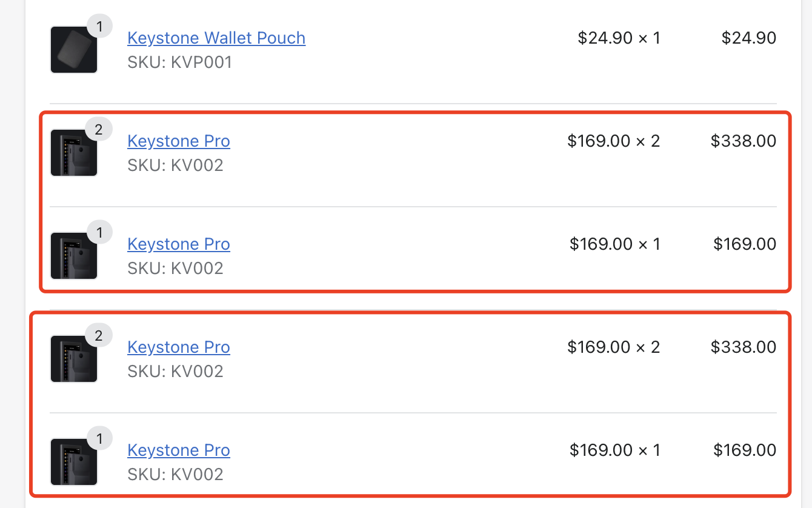This screenshot has width=812, height=508.
Task: Open the first Keystone Pro product link
Action: pyautogui.click(x=178, y=141)
